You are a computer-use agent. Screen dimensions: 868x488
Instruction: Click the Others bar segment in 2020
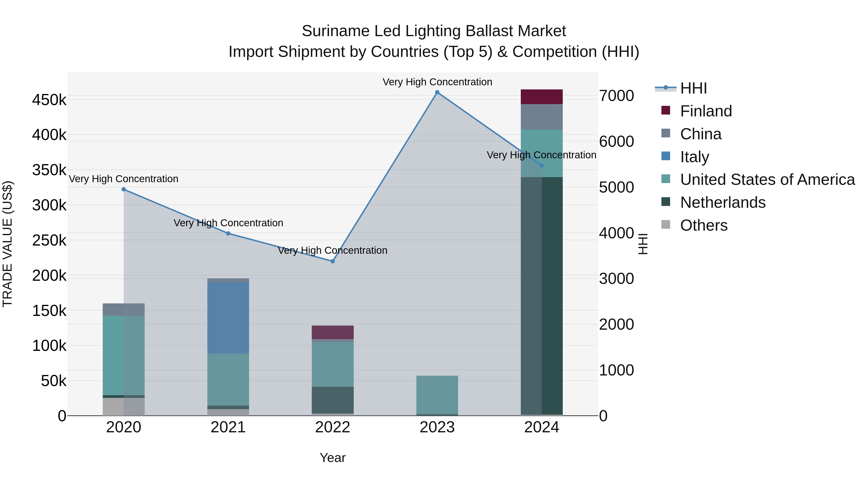pos(124,407)
